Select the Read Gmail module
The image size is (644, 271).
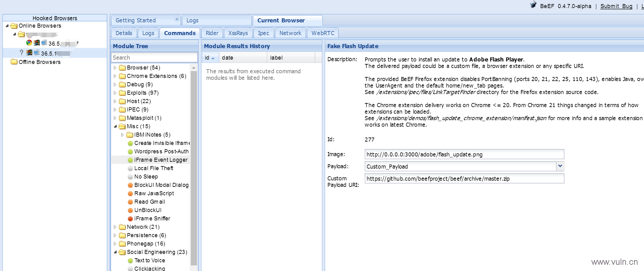150,202
